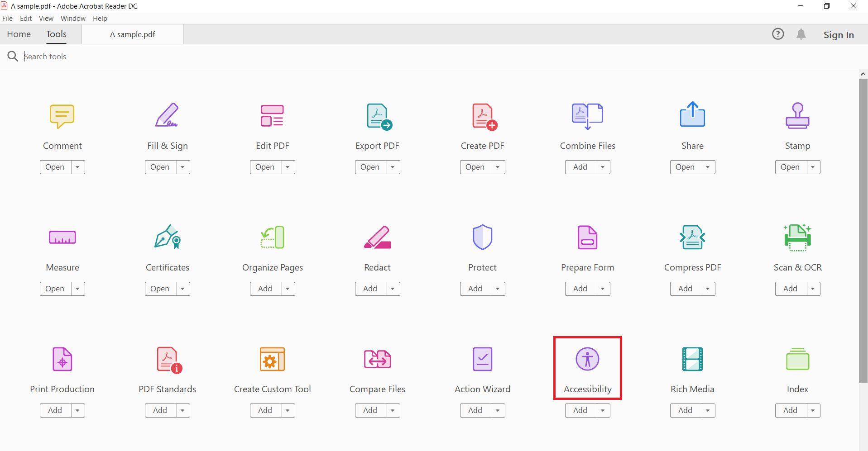The image size is (868, 451).
Task: Select the Fill & Sign pen icon
Action: (x=167, y=115)
